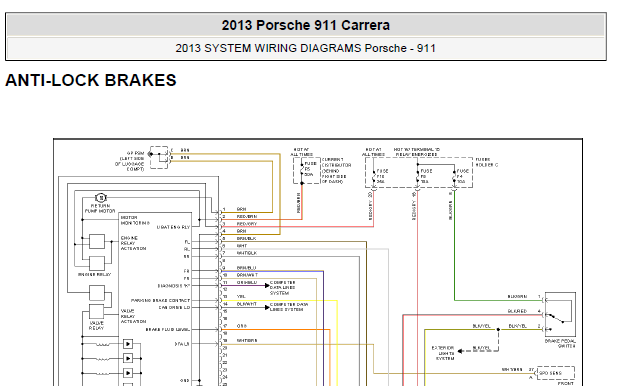Click the upper valve relay box
Image resolution: width=621 pixels, height=386 pixels.
[x=97, y=293]
